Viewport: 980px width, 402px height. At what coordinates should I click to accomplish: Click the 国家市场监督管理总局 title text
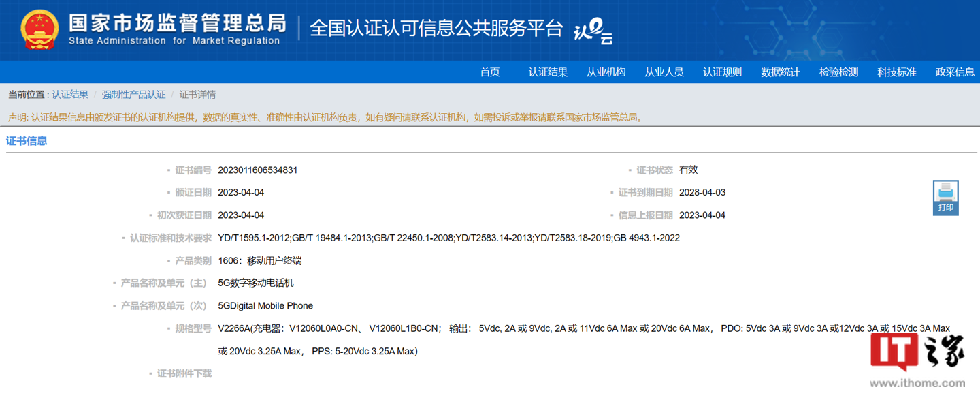point(177,23)
